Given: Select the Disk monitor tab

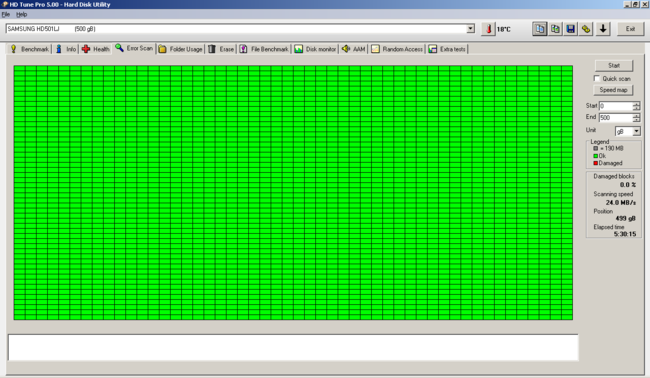Looking at the screenshot, I should tap(315, 49).
